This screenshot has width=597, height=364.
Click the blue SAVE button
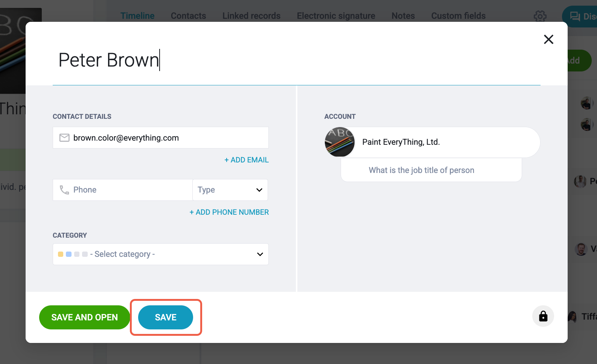point(166,317)
